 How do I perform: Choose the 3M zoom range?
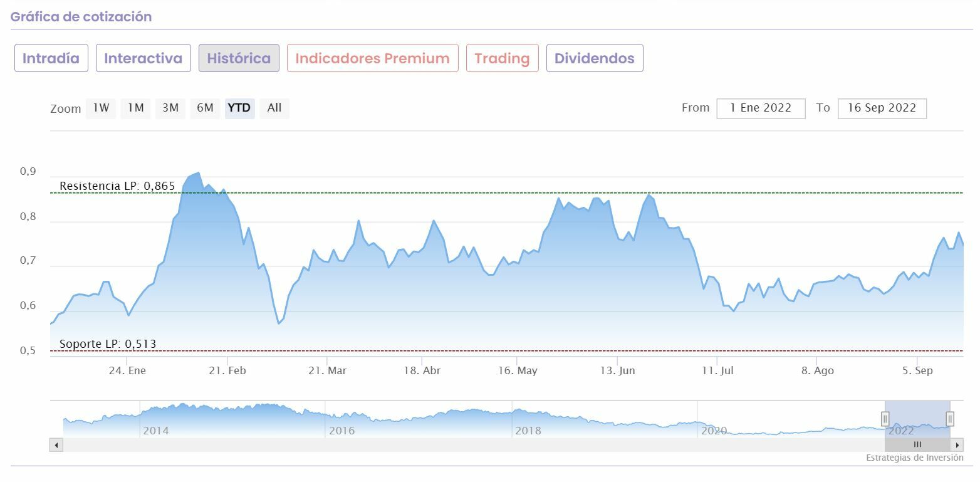(170, 108)
